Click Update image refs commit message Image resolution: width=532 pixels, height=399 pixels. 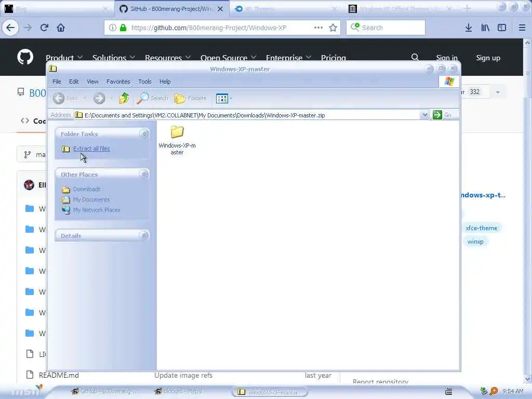pos(183,375)
